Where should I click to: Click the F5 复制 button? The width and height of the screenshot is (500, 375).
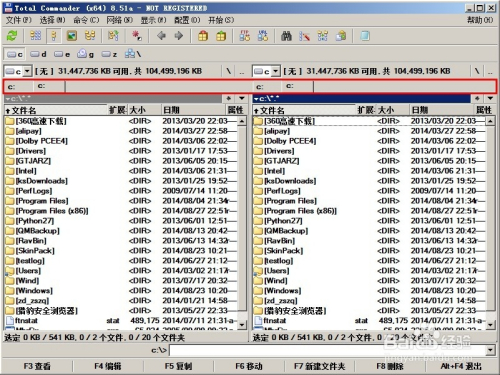pyautogui.click(x=178, y=366)
